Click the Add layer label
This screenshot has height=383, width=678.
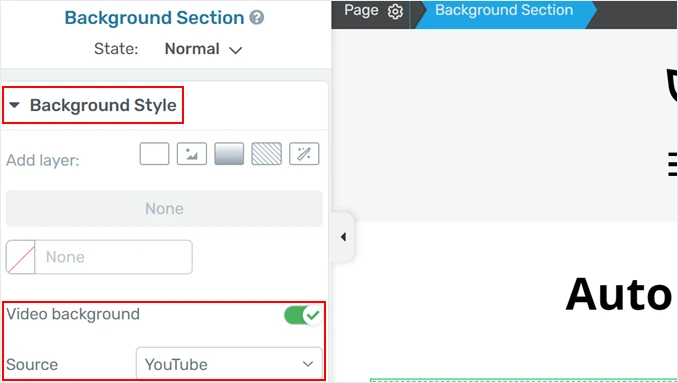[x=43, y=160]
